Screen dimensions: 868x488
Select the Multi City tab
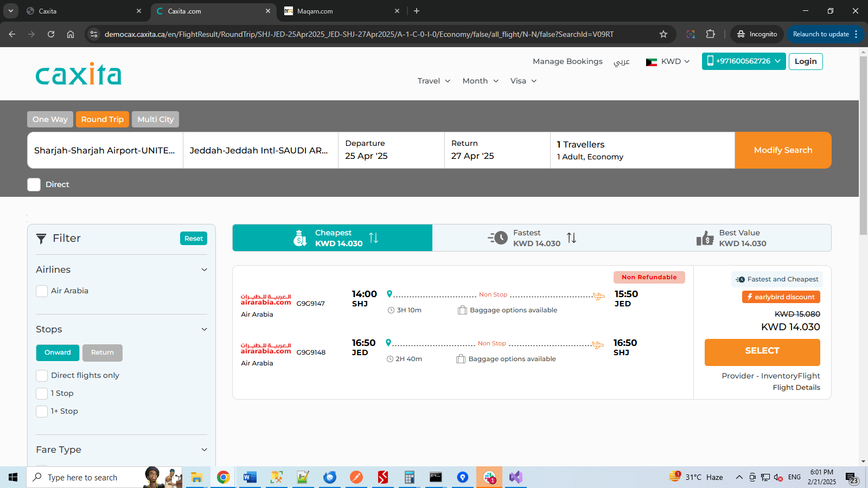click(x=155, y=119)
